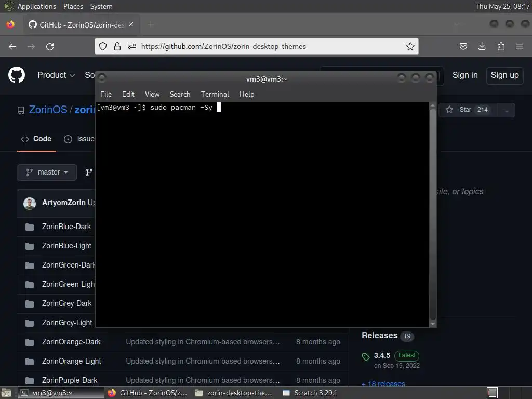This screenshot has height=399, width=532.
Task: Open the master branch dropdown
Action: pyautogui.click(x=47, y=172)
